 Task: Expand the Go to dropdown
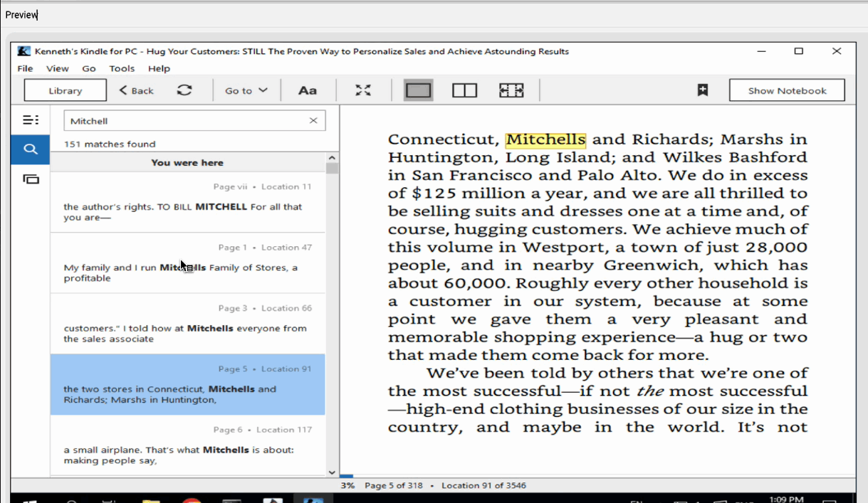click(246, 90)
